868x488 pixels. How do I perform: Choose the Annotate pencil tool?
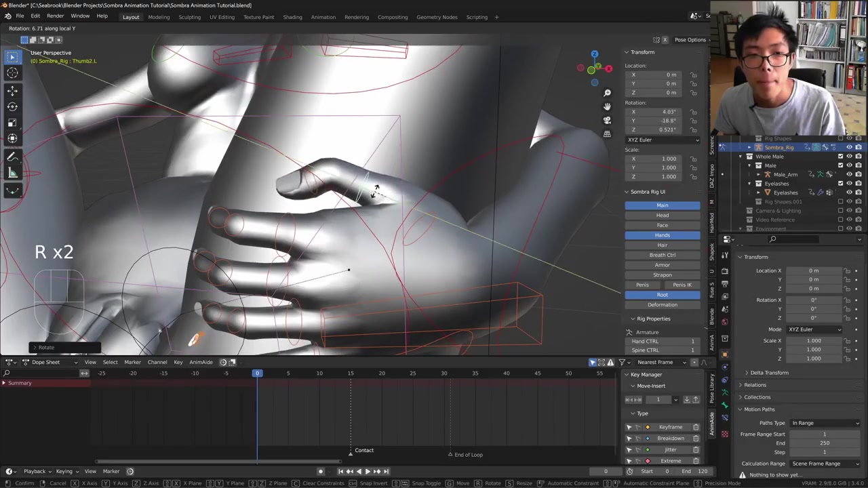point(12,157)
